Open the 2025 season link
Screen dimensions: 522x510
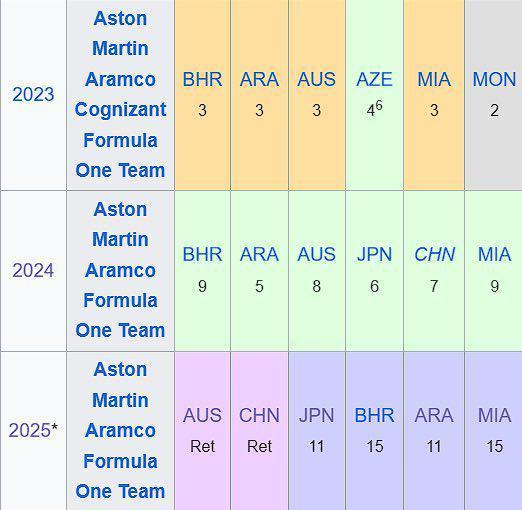(30, 430)
